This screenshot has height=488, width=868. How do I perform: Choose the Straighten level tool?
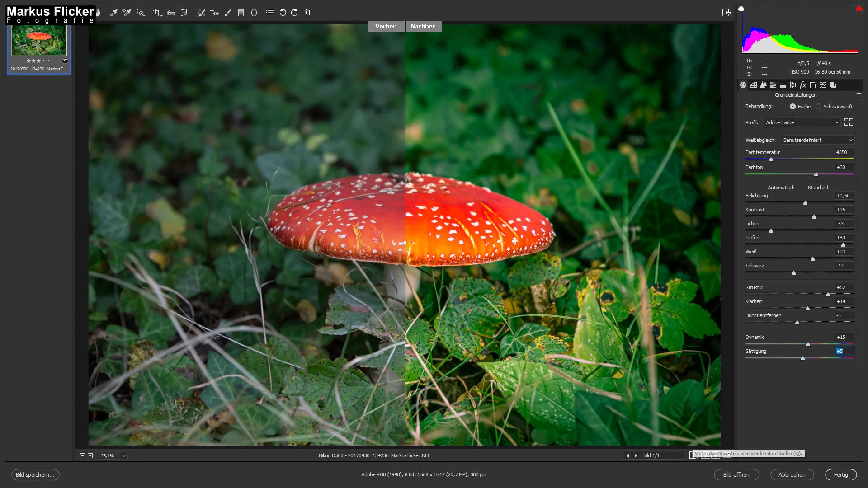(x=170, y=13)
